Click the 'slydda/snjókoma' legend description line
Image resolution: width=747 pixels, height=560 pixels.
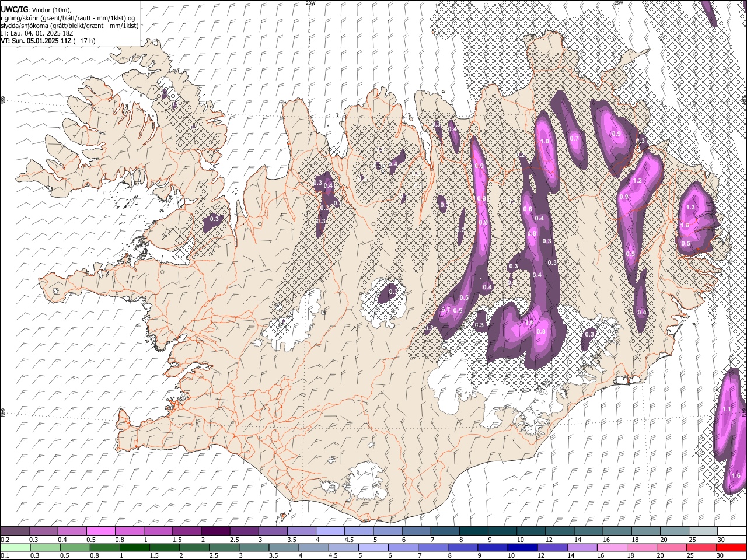point(69,26)
